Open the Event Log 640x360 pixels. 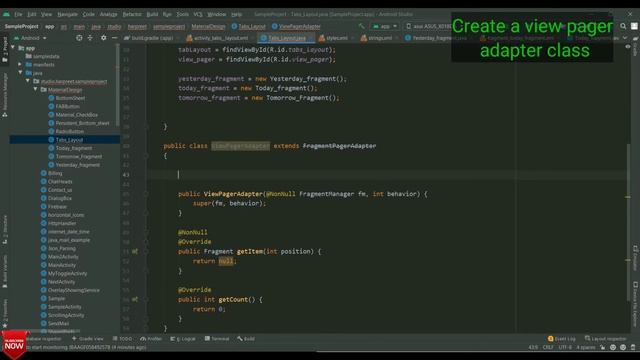562,339
